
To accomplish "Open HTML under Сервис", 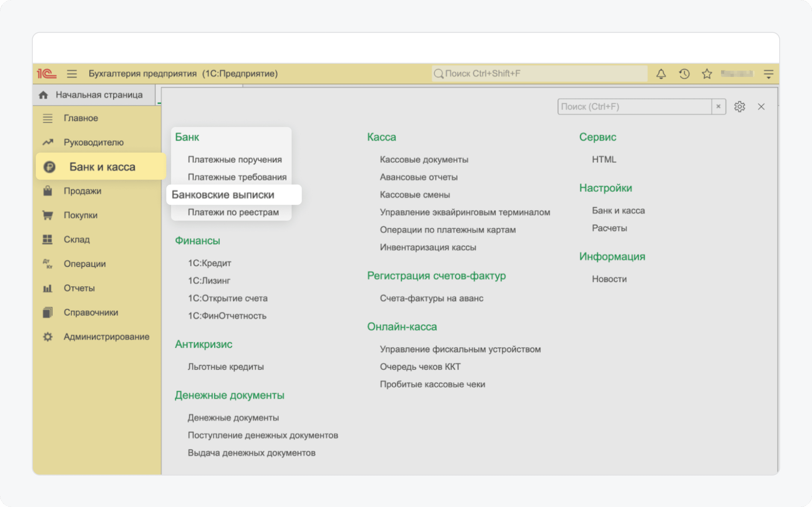I will (x=604, y=159).
